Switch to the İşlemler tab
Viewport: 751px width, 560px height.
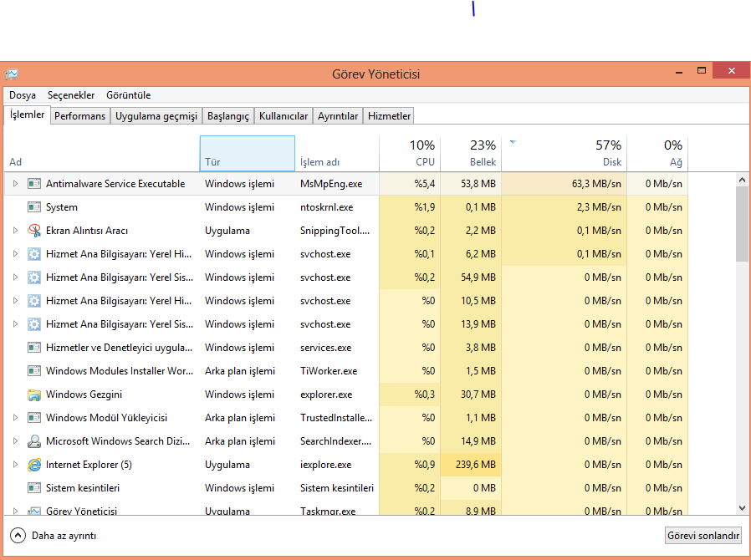pyautogui.click(x=28, y=115)
